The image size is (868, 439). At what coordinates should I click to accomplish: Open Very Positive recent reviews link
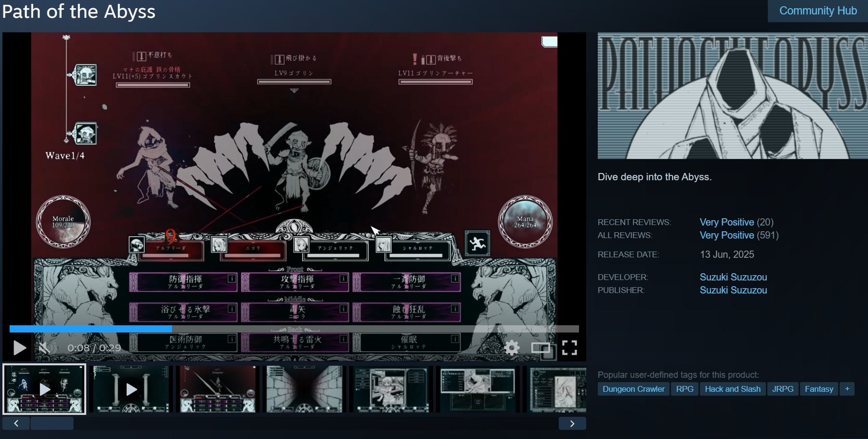pyautogui.click(x=727, y=222)
